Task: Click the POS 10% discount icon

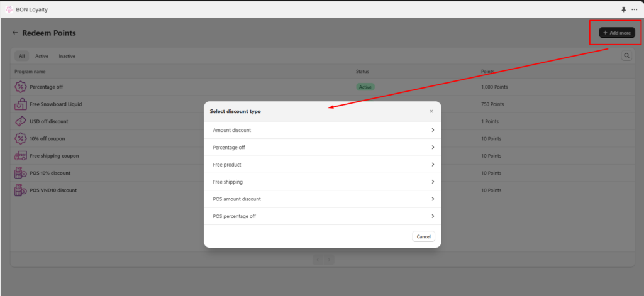Action: point(20,173)
